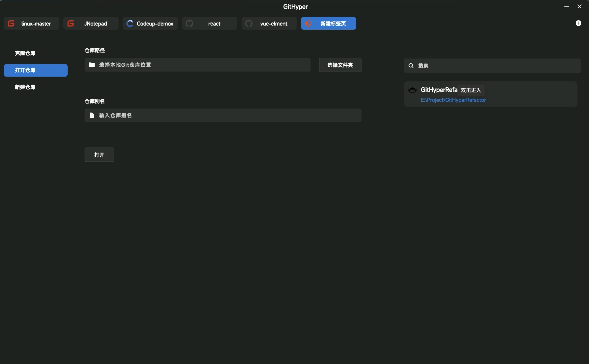Click the magnifier icon in search box
Viewport: 589px width, 364px height.
[411, 66]
